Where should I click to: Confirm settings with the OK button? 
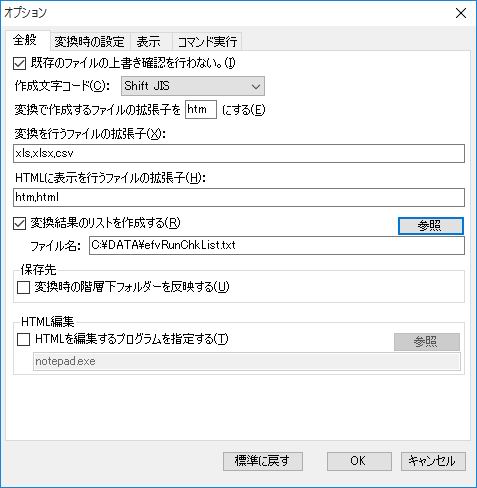pos(359,461)
